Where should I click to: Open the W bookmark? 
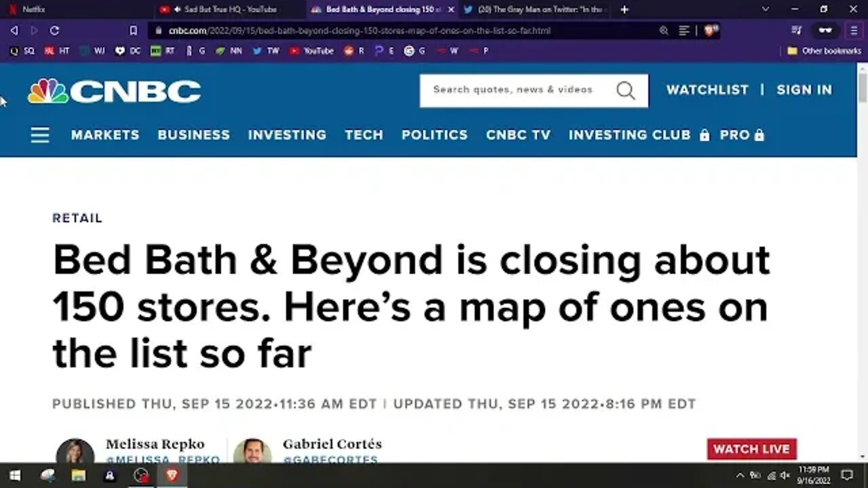pos(448,51)
